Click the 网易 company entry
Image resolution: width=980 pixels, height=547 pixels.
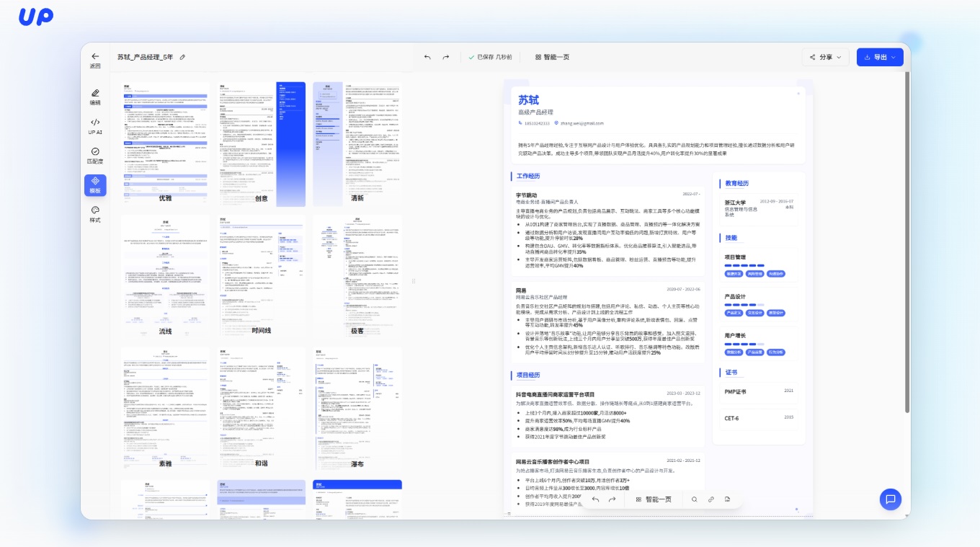coord(520,290)
